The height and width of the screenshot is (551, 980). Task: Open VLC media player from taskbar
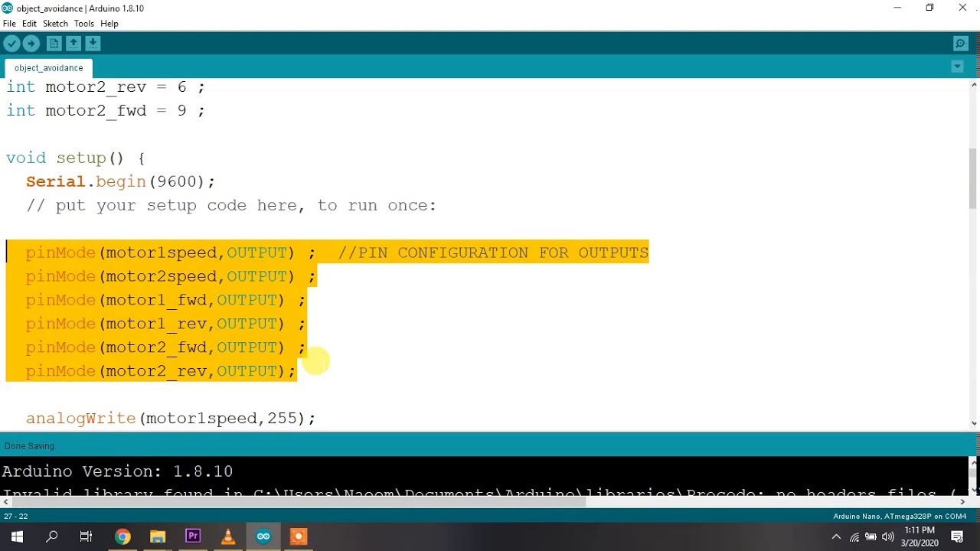(228, 536)
